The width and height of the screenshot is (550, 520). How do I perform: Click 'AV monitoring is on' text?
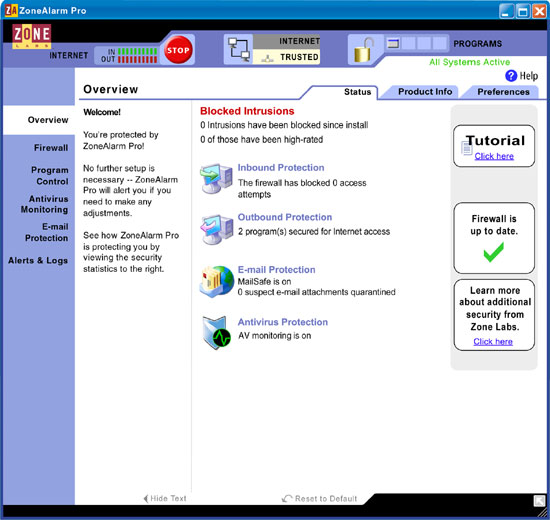[x=274, y=336]
